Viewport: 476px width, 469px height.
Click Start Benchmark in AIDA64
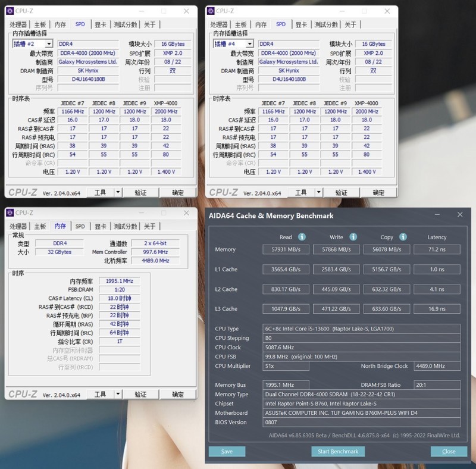coord(337,451)
